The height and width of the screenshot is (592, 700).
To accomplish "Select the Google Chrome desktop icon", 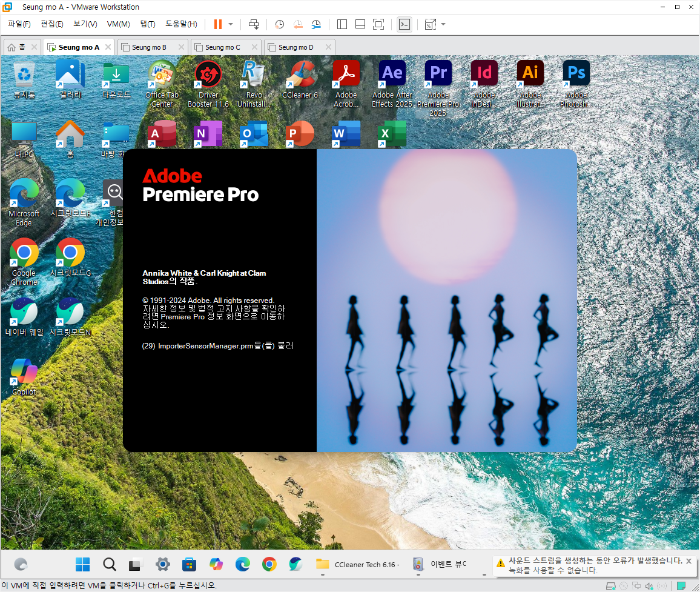I will coord(24,262).
